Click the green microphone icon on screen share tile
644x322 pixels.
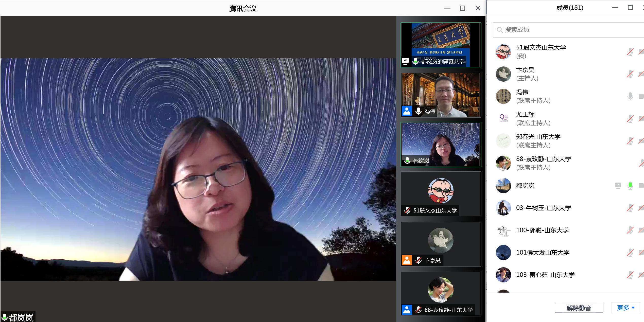coord(415,61)
